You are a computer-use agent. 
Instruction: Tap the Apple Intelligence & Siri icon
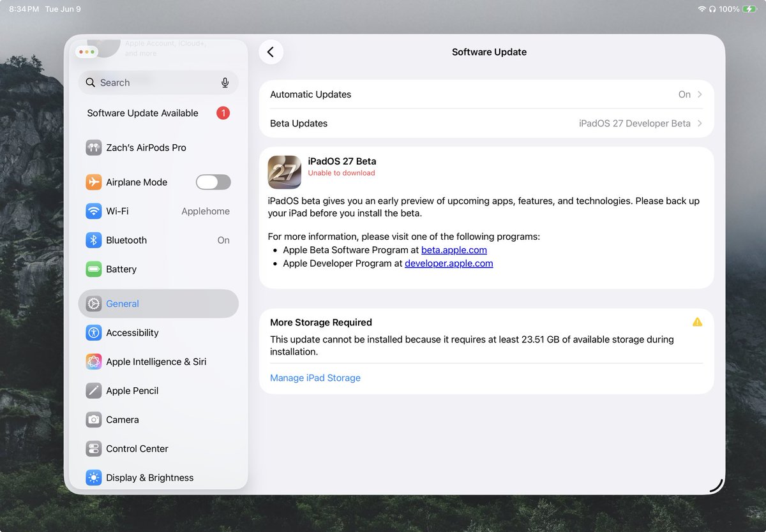tap(94, 362)
